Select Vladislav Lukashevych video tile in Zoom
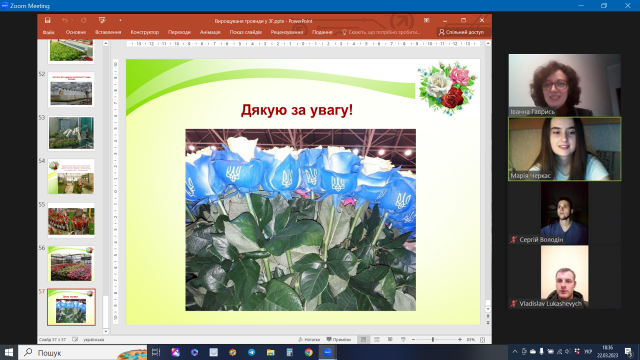 (x=564, y=277)
